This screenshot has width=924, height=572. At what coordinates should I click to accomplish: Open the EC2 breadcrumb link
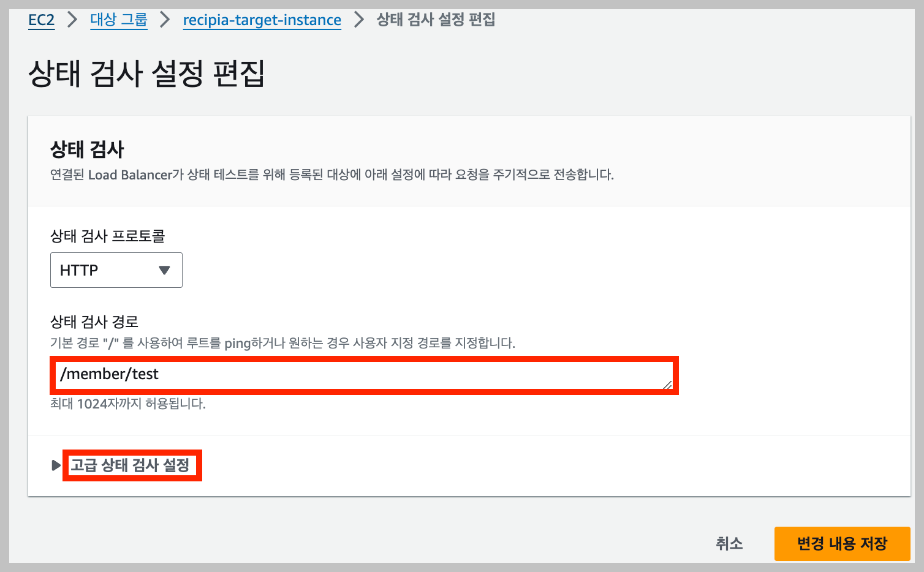[x=41, y=20]
